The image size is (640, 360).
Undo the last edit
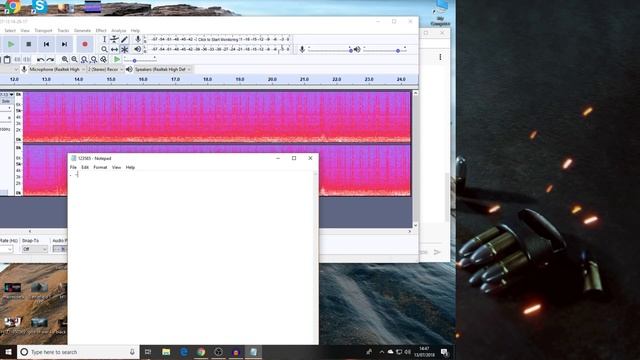[x=40, y=60]
